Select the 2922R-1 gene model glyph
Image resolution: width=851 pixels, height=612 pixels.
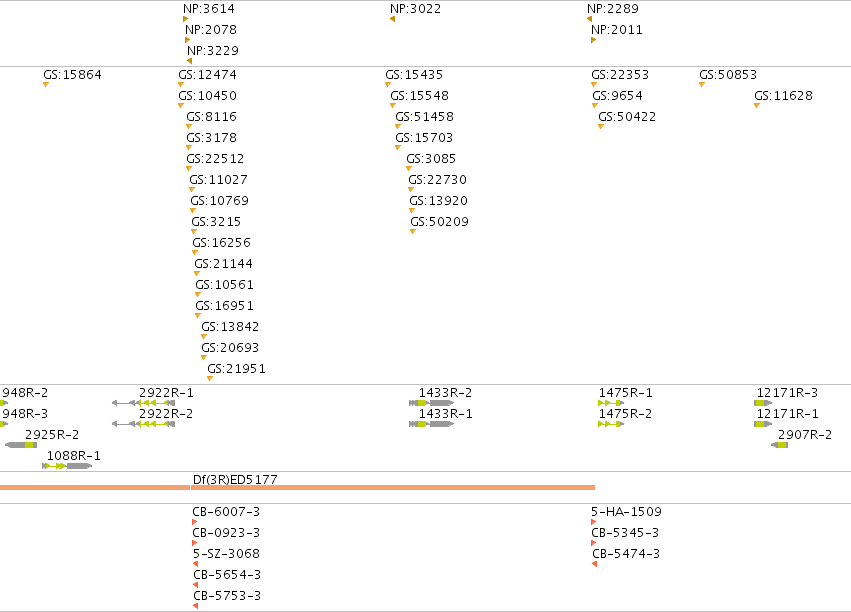coord(143,403)
